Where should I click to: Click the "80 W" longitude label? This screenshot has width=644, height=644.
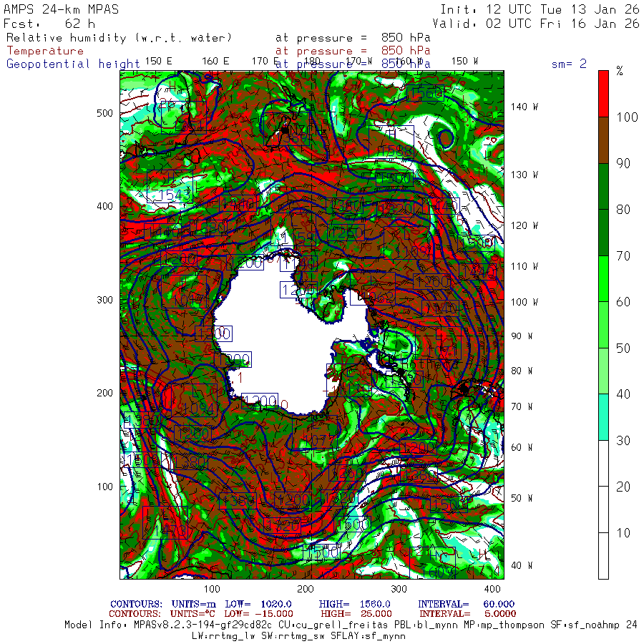[x=522, y=371]
